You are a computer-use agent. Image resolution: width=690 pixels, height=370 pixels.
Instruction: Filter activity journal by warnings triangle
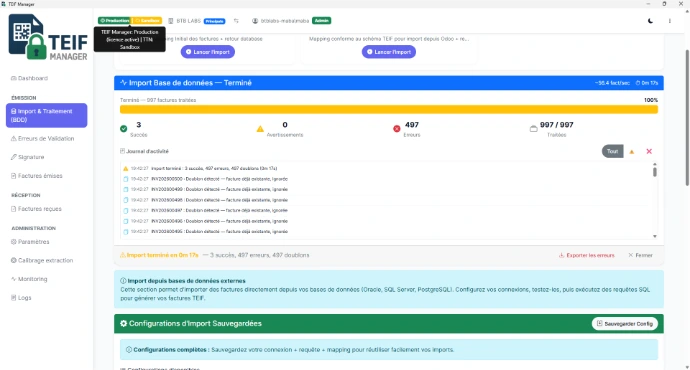[x=631, y=152]
